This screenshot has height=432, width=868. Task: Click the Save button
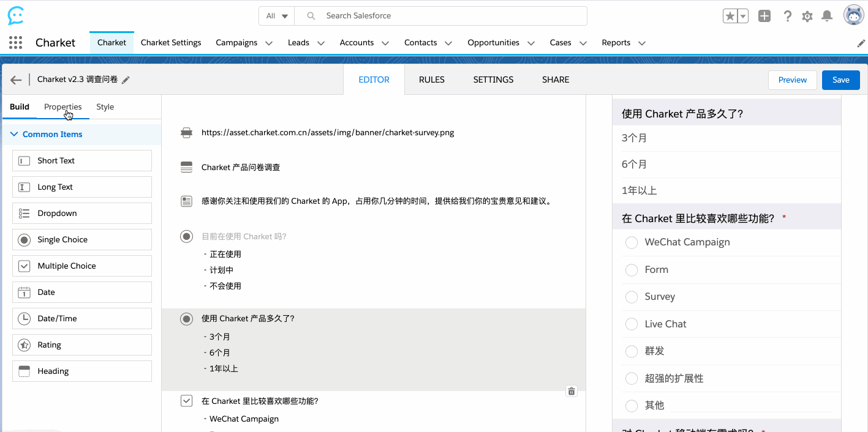(840, 80)
